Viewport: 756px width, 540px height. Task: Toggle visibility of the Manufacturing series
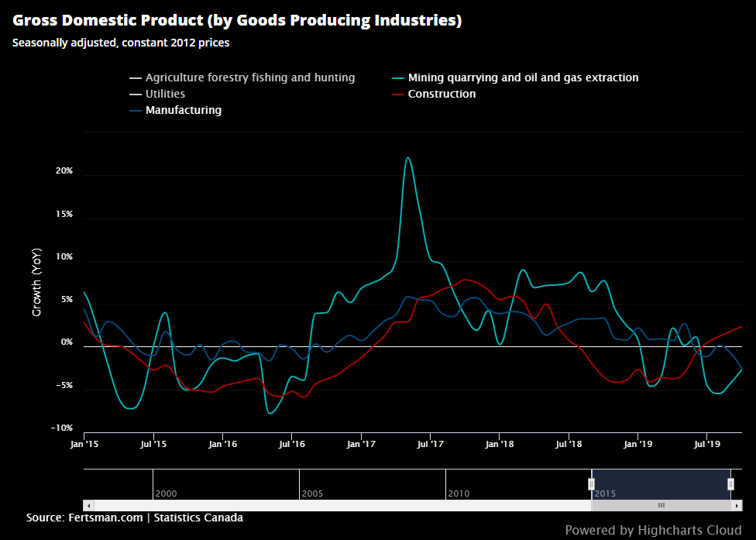(x=183, y=110)
